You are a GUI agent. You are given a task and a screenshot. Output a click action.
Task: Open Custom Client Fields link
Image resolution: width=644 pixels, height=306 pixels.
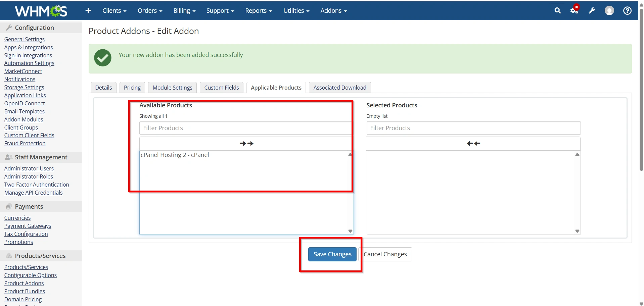point(29,135)
